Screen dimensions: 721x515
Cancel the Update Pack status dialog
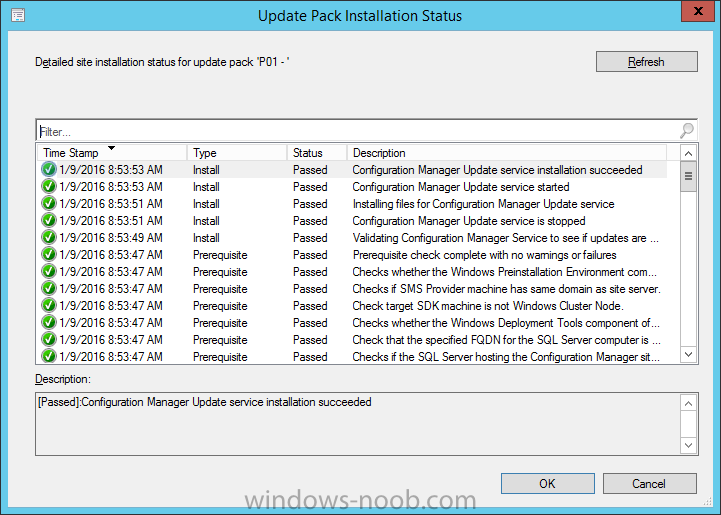point(649,484)
